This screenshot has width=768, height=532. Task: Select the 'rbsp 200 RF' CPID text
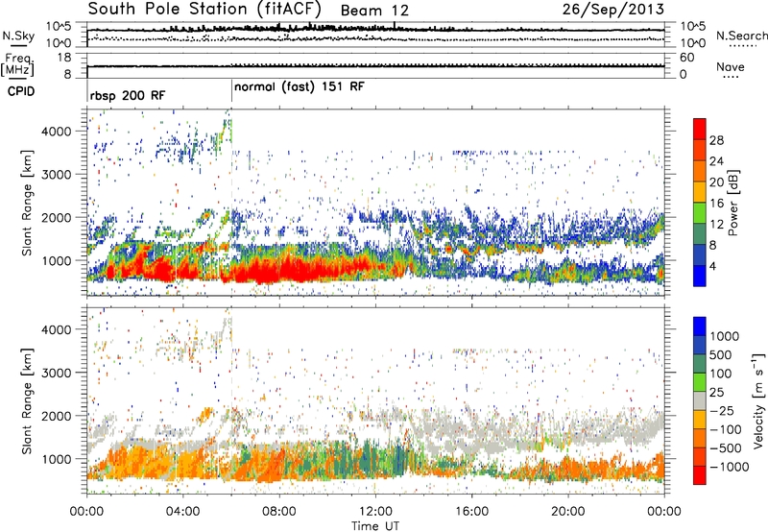coord(128,96)
